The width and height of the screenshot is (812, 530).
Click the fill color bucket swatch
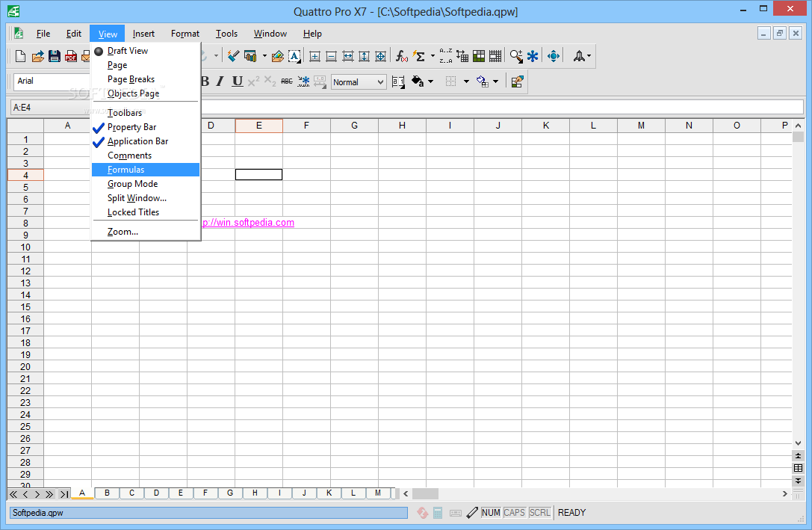click(x=418, y=81)
